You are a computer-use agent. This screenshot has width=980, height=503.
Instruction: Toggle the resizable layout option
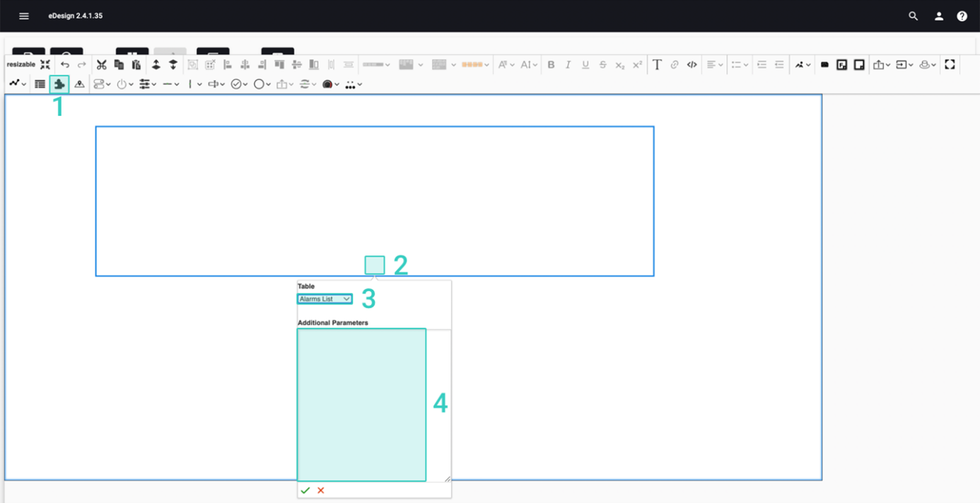click(x=21, y=64)
